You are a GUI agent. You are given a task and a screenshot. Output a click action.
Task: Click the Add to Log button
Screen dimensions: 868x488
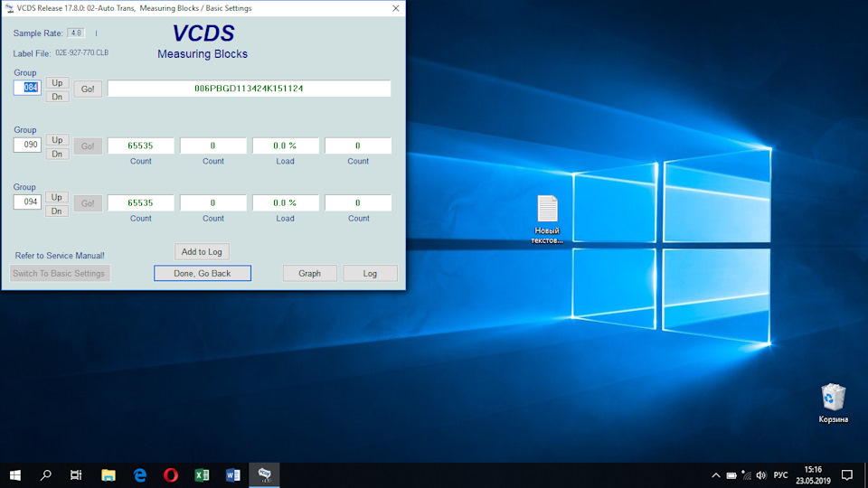pos(202,252)
